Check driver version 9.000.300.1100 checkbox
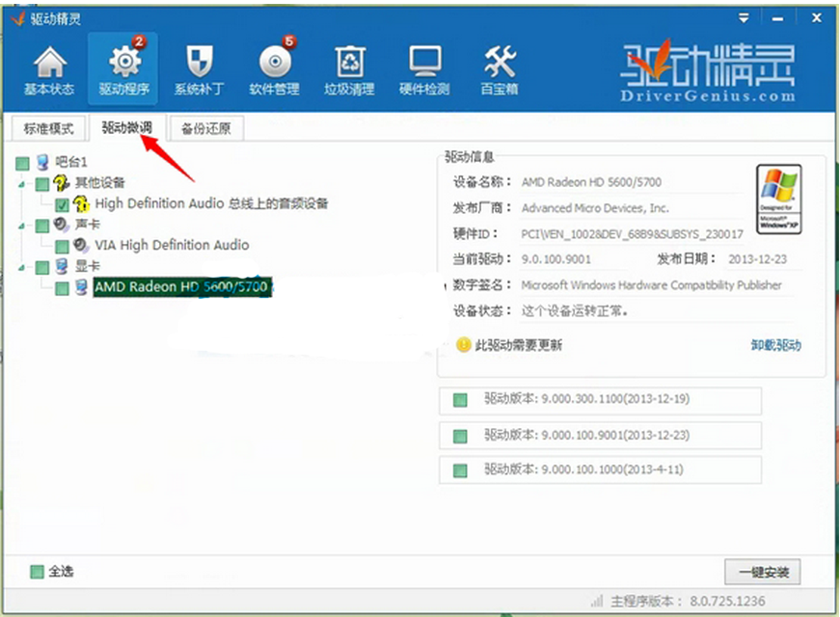Screen dimensions: 840x617 (x=460, y=400)
